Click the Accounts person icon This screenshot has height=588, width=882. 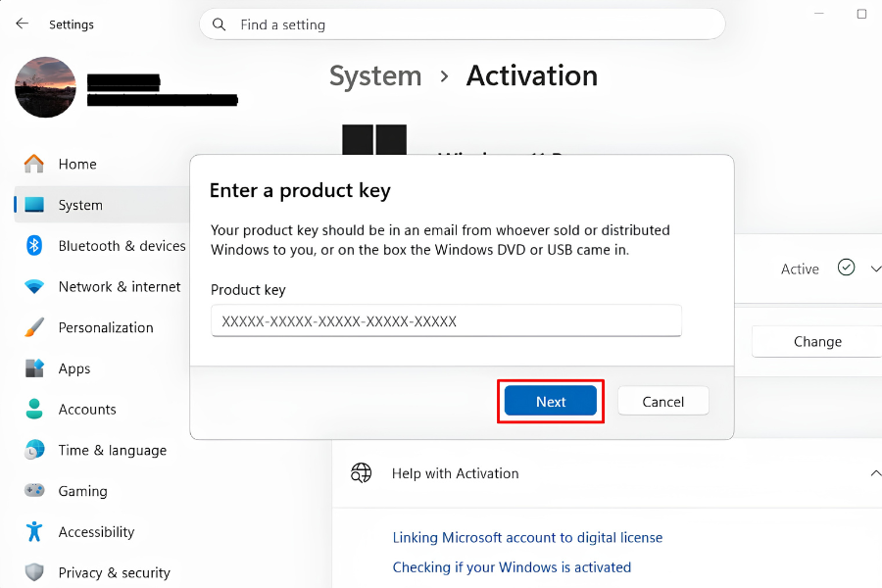coord(34,409)
